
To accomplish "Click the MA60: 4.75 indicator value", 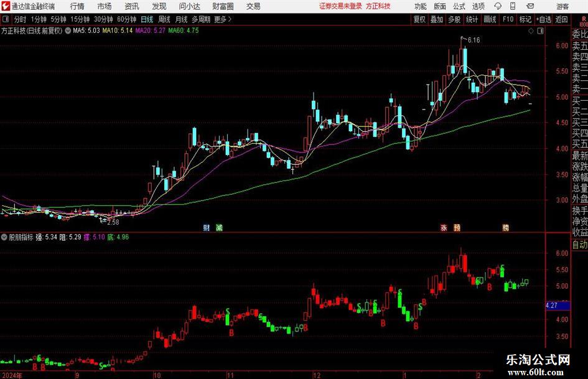I will tap(184, 30).
